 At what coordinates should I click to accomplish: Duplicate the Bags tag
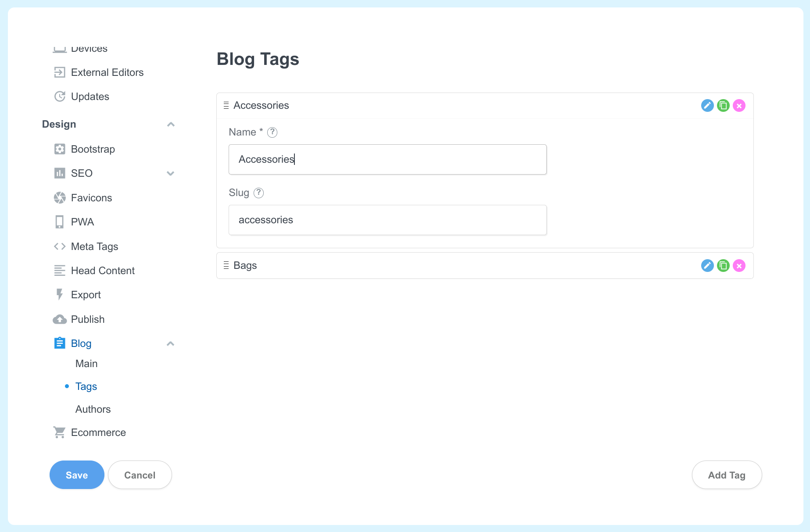pyautogui.click(x=723, y=265)
